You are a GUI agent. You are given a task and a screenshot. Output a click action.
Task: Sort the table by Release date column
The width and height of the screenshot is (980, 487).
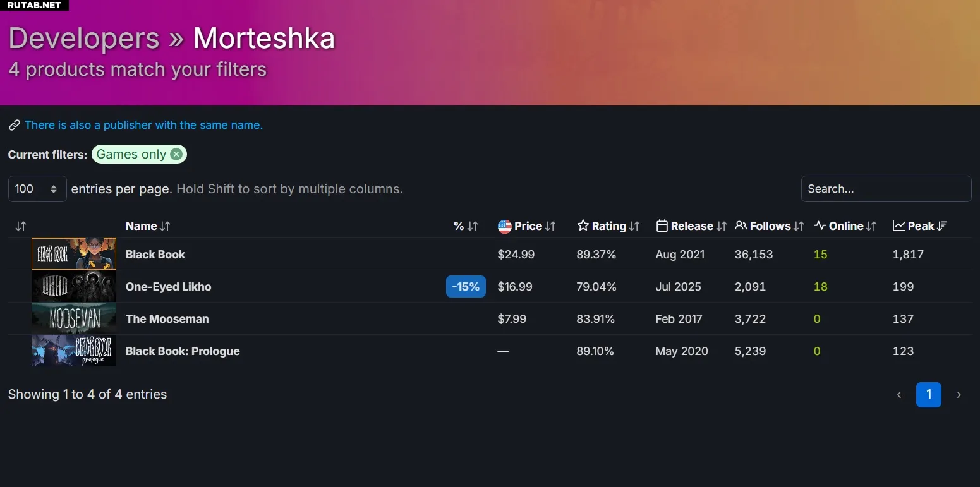pyautogui.click(x=691, y=226)
